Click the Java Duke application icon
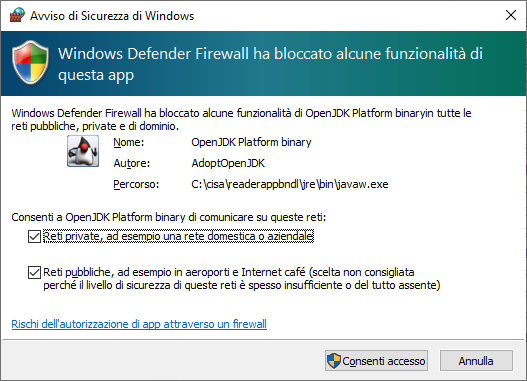527x381 pixels. click(83, 151)
